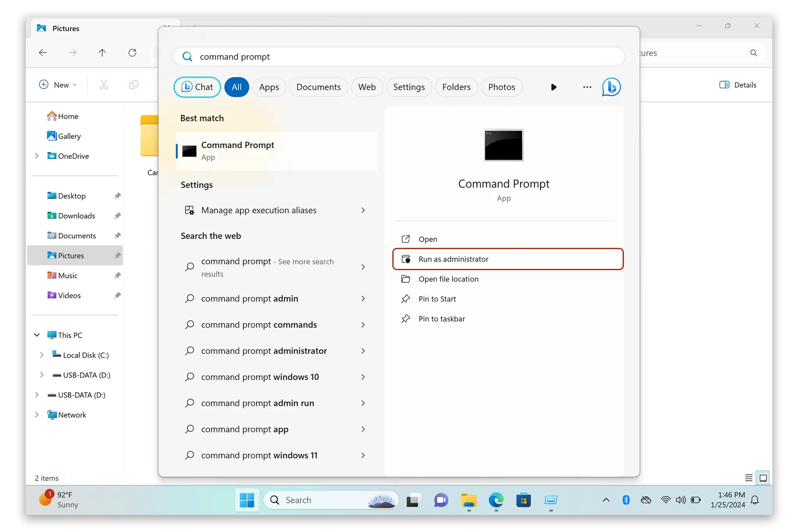The height and width of the screenshot is (532, 798).
Task: Expand the This PC tree item
Action: [37, 335]
